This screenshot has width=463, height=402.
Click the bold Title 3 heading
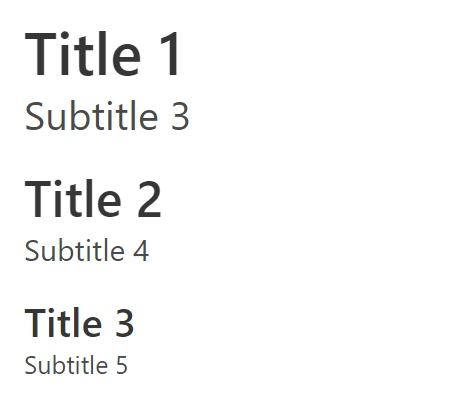click(79, 322)
